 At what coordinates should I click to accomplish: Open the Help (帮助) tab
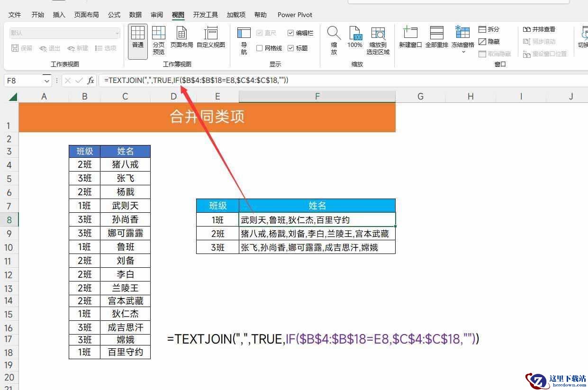pyautogui.click(x=261, y=15)
